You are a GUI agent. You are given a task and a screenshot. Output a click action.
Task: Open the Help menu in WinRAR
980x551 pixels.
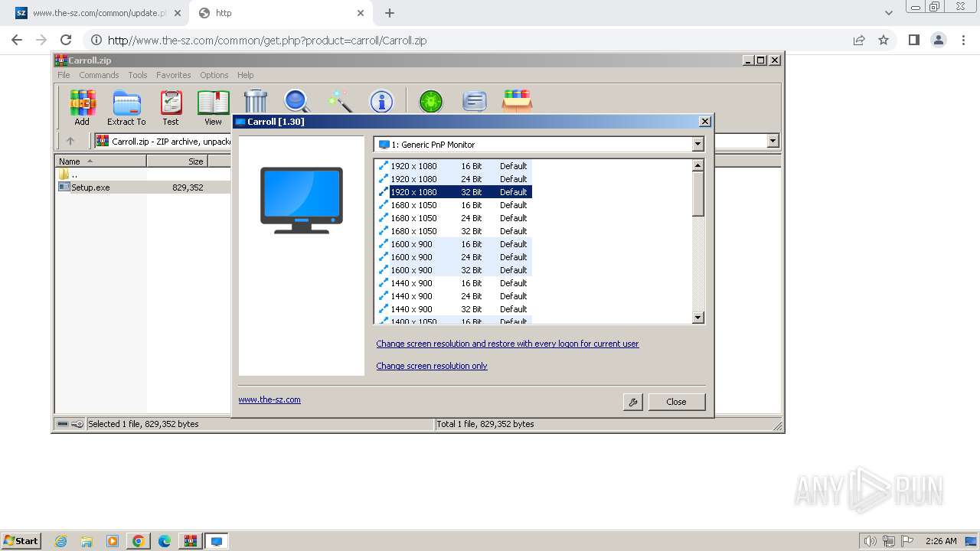click(245, 75)
